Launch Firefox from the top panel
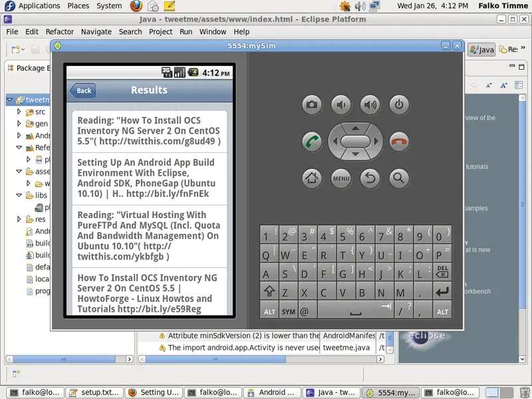 click(136, 6)
